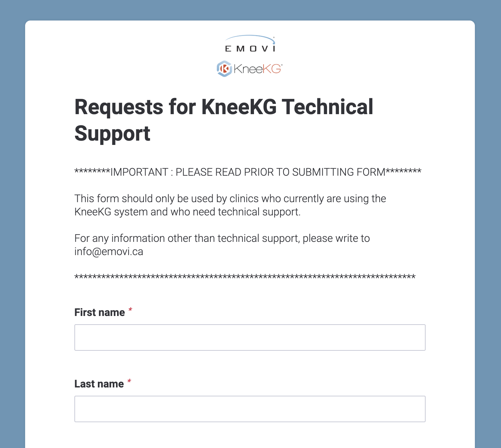501x448 pixels.
Task: Focus the Last name text field
Action: [x=250, y=409]
